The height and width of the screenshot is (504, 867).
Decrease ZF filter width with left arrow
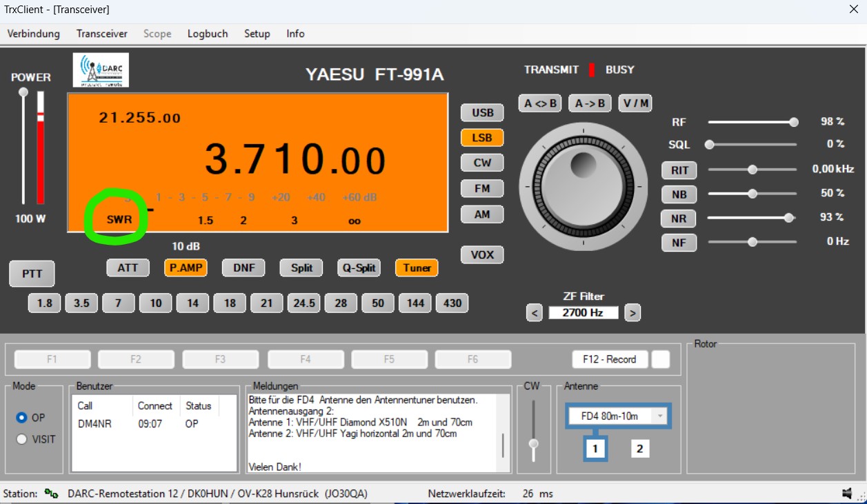pyautogui.click(x=534, y=313)
